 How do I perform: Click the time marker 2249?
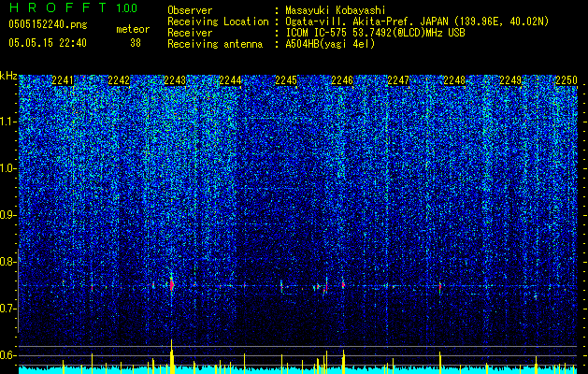(510, 80)
